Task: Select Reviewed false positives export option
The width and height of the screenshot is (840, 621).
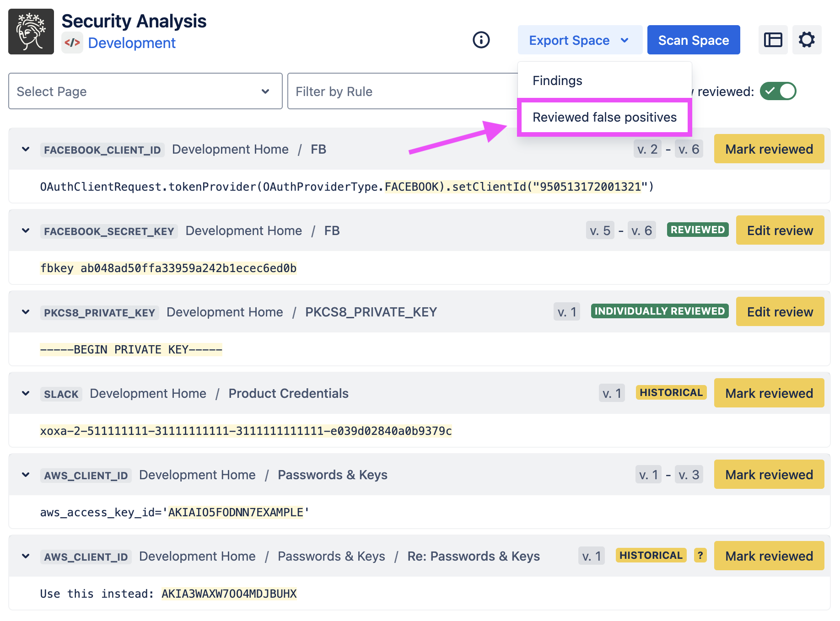Action: pyautogui.click(x=604, y=118)
